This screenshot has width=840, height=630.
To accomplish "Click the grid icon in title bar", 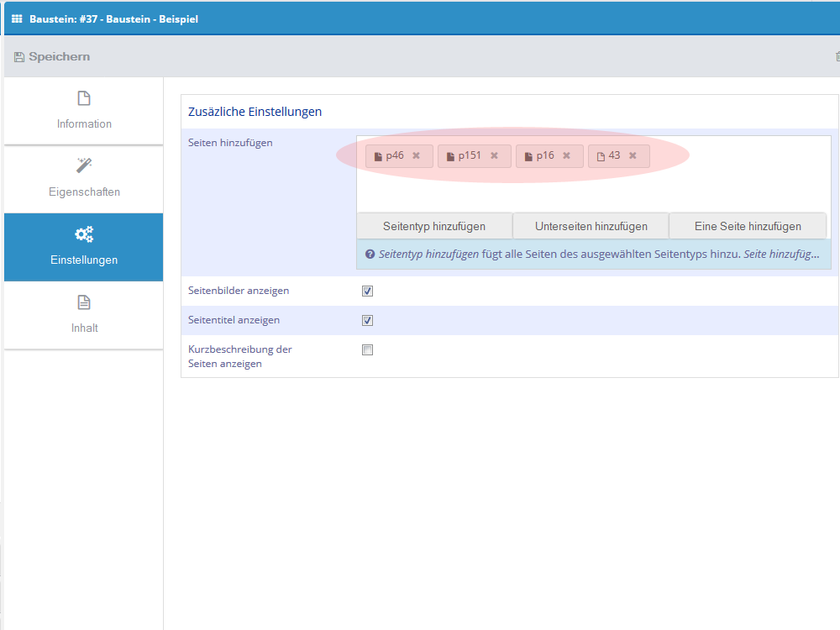I will click(17, 18).
